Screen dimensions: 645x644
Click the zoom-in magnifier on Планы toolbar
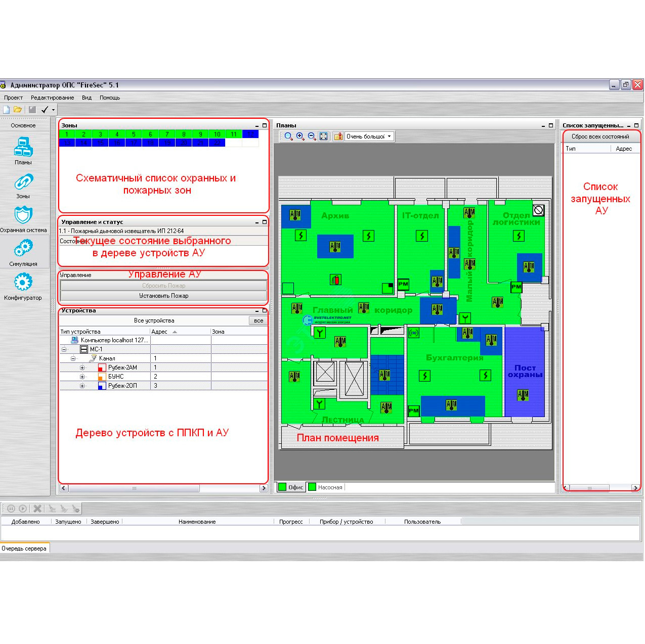(x=300, y=136)
